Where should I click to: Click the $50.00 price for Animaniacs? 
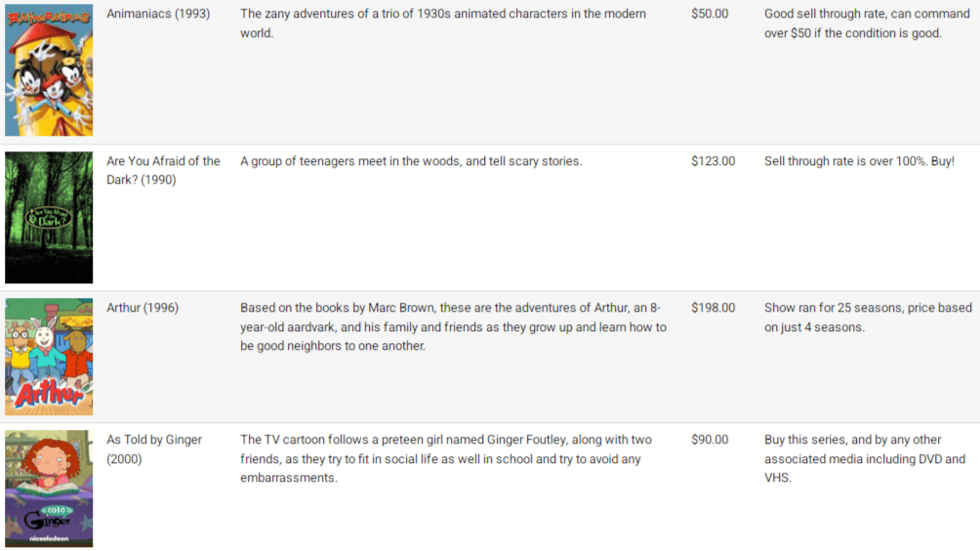710,14
